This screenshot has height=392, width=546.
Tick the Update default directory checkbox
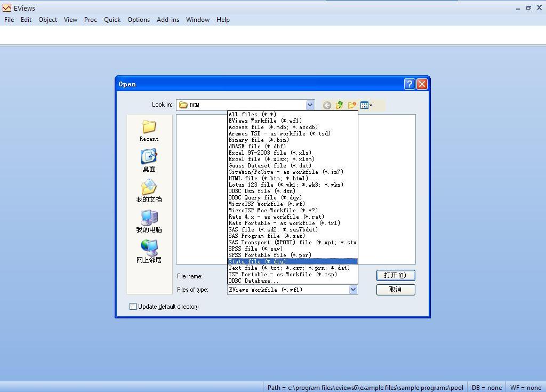pos(133,306)
